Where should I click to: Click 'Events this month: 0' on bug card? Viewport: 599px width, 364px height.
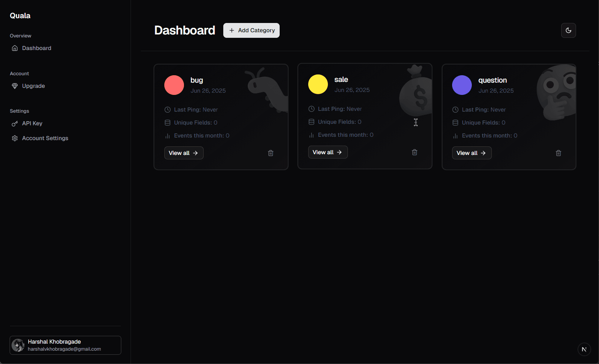(202, 136)
